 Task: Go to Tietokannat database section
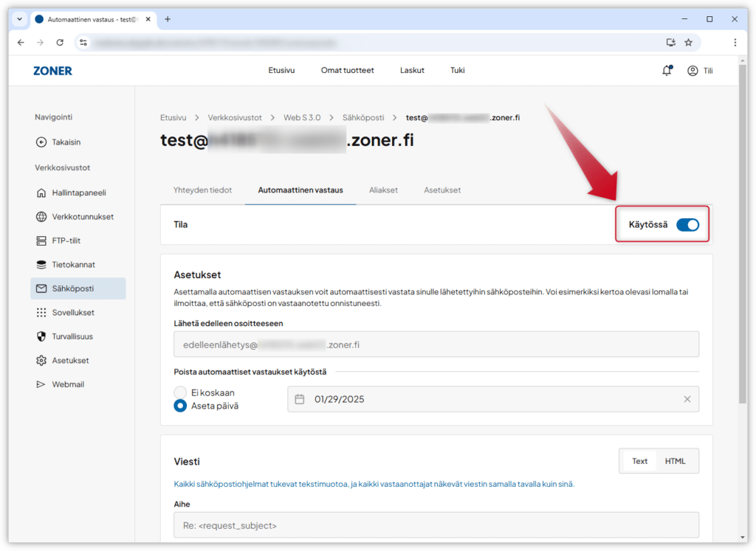[73, 264]
